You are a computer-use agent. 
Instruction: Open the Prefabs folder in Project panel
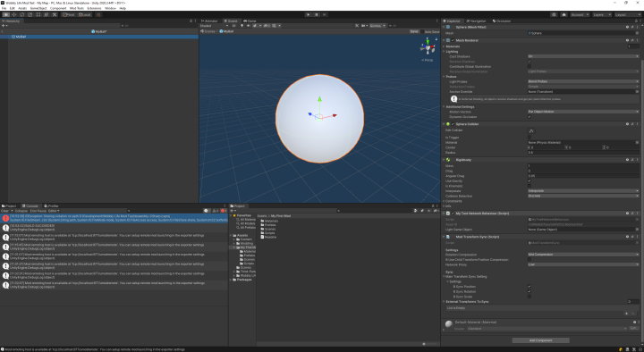[267, 225]
